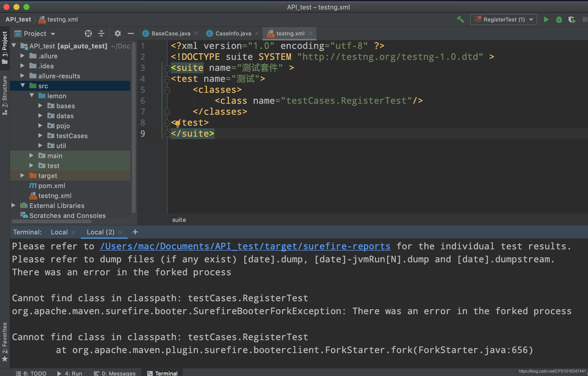The width and height of the screenshot is (588, 376).
Task: Open a new terminal with the plus button
Action: click(135, 232)
